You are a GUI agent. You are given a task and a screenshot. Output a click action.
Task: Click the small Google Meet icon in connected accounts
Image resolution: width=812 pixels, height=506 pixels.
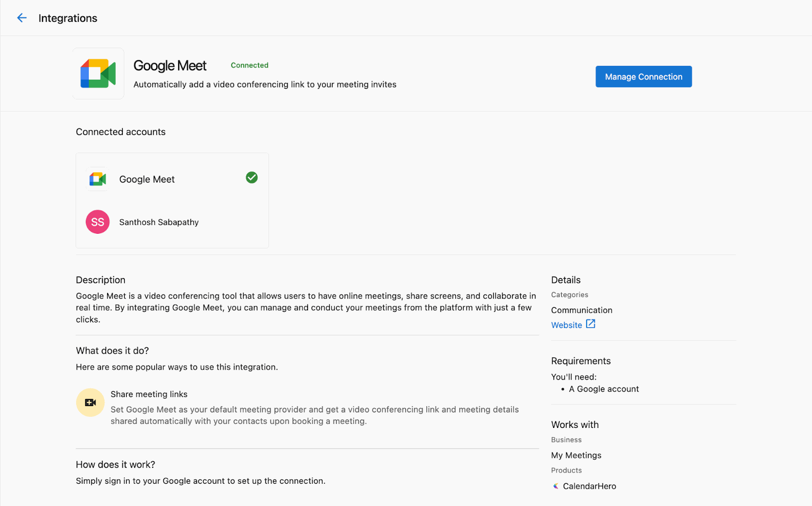[98, 179]
